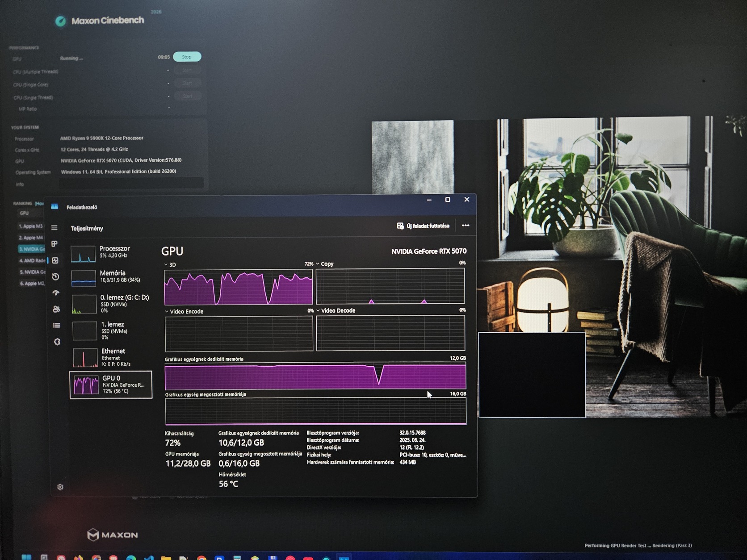Click the 09:05 elapsed time in Cinebench

click(x=164, y=57)
